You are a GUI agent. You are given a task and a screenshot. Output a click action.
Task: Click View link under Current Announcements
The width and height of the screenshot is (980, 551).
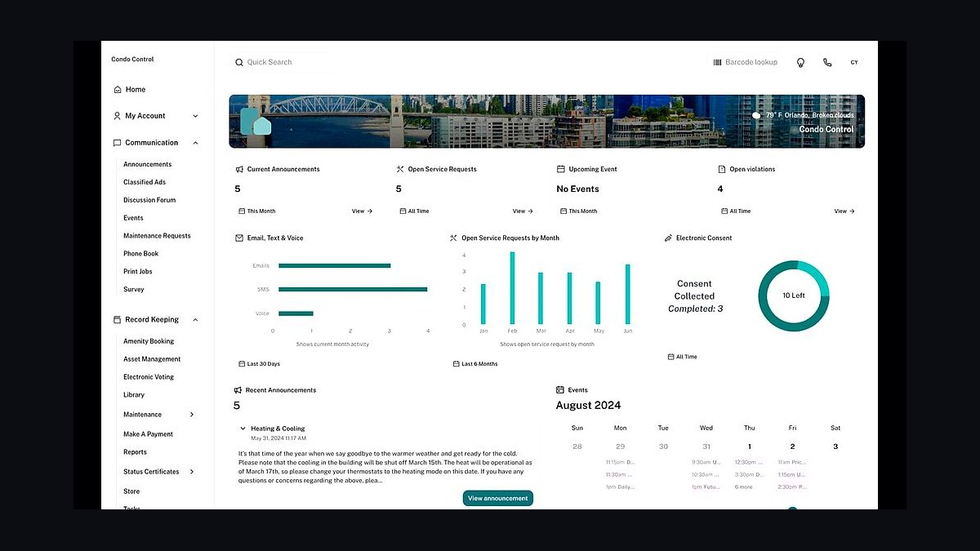point(362,211)
